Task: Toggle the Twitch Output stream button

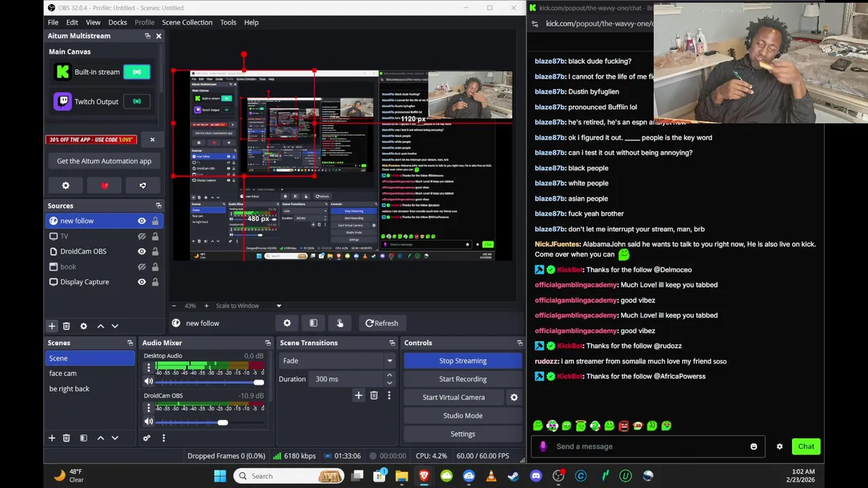Action: [137, 102]
